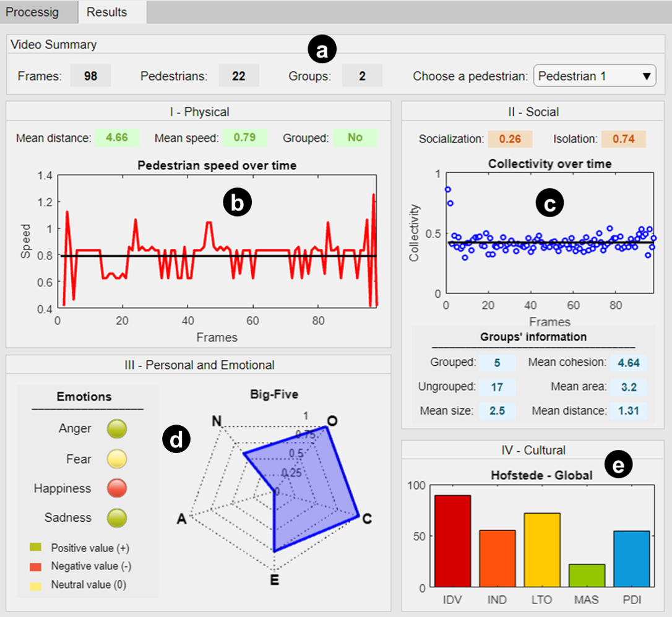Click the red Happiness indicator lamp
Viewport: 672px width, 617px height.
(117, 488)
